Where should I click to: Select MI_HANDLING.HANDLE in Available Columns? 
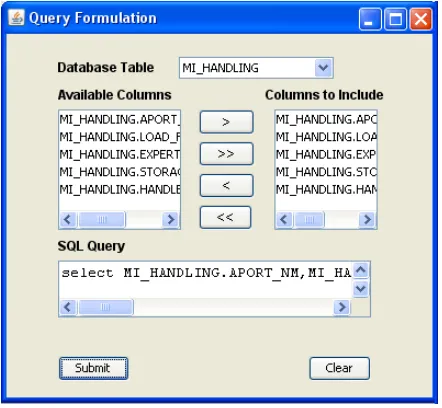click(x=120, y=189)
